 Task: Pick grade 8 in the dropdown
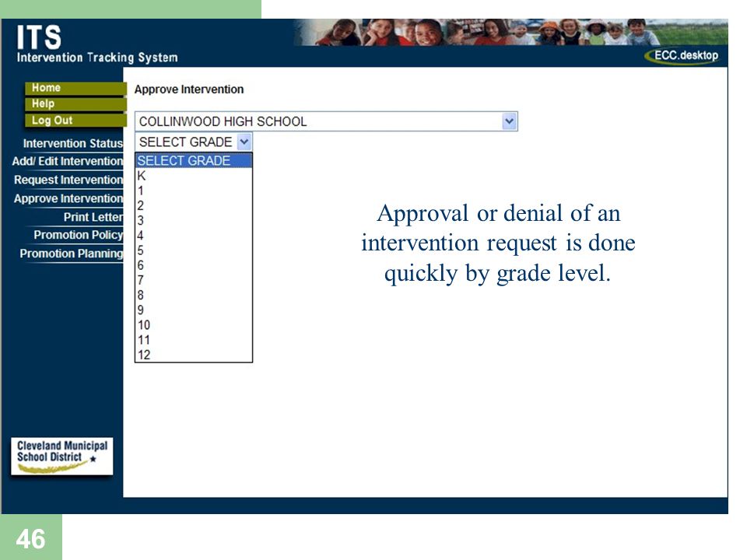click(x=194, y=296)
